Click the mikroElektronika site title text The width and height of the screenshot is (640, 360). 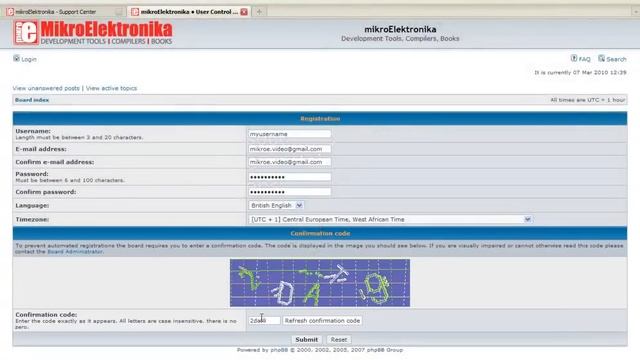(400, 29)
